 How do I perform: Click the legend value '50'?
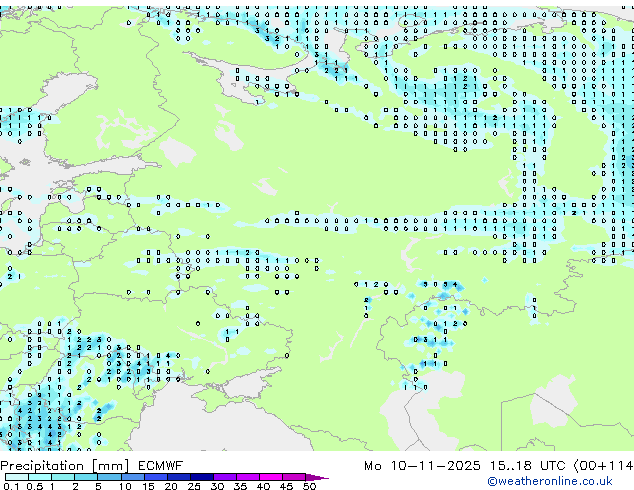point(309,486)
